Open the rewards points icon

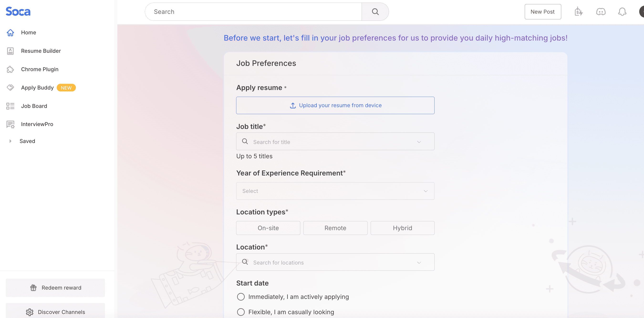(x=578, y=11)
